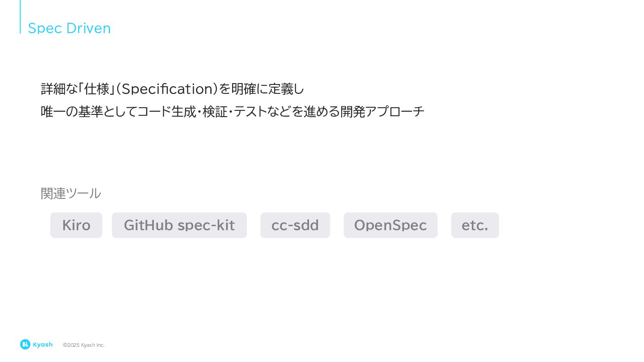Choose the OpenSpec chip
This screenshot has height=362, width=644.
click(x=390, y=225)
